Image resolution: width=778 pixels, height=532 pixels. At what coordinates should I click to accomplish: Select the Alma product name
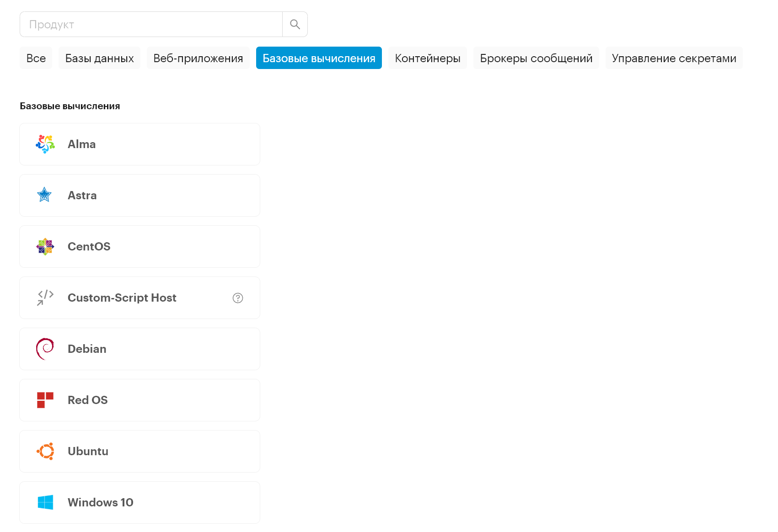82,144
